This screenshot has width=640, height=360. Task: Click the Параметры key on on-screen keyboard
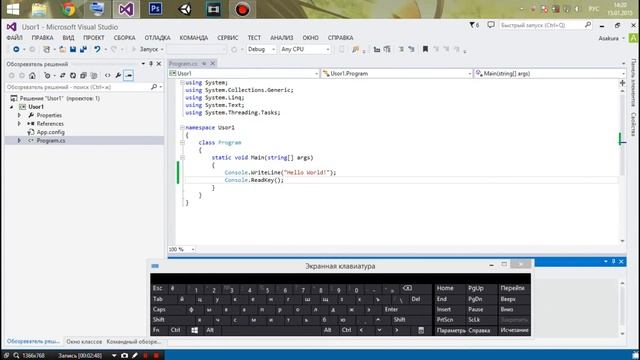click(451, 330)
